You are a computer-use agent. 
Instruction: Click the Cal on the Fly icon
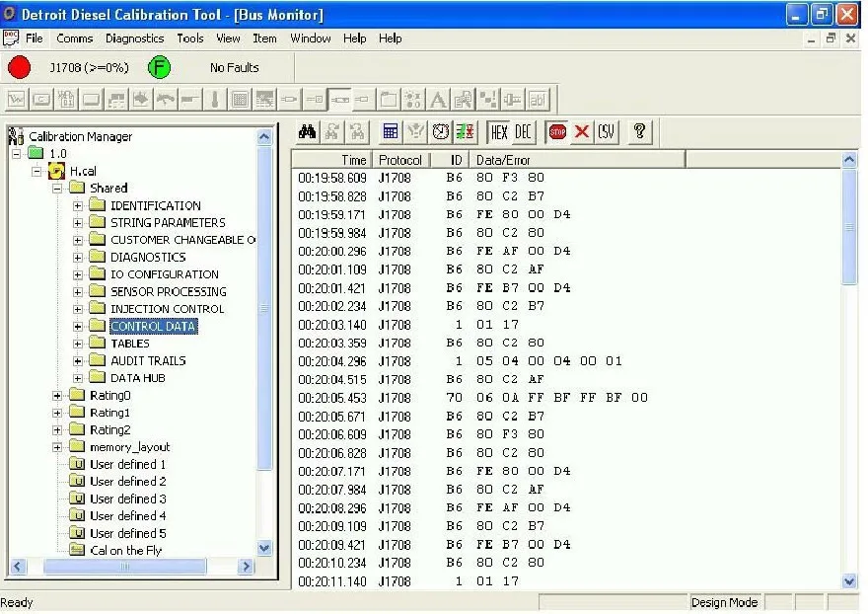[77, 550]
